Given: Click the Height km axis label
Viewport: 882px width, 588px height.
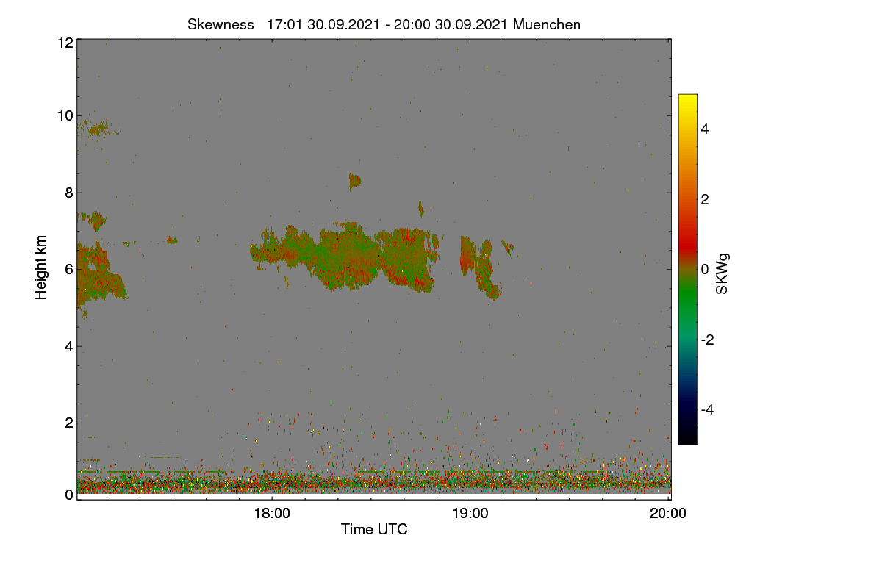Looking at the screenshot, I should click(x=41, y=267).
